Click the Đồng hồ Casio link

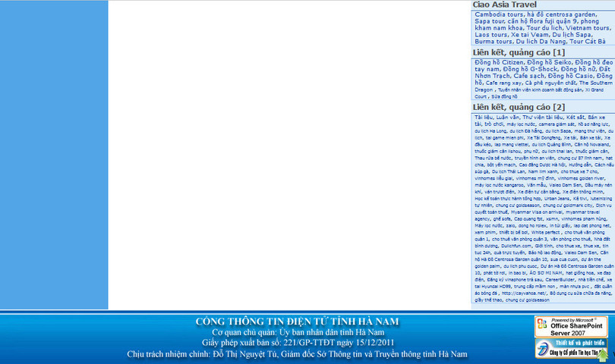[570, 76]
